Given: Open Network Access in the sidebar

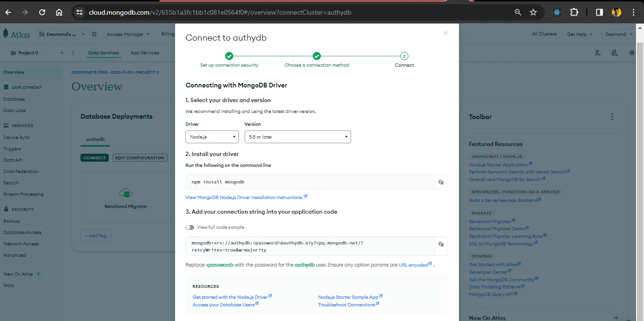Looking at the screenshot, I should click(21, 244).
